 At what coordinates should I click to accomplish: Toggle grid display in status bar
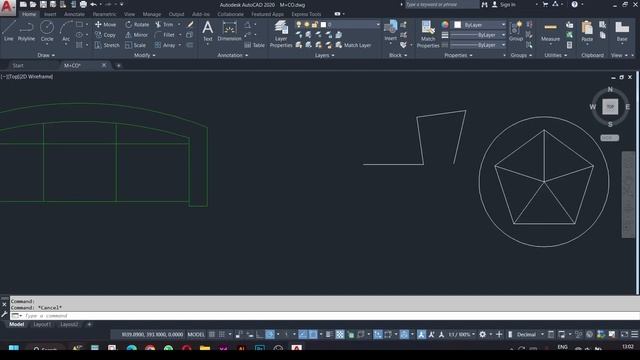(212, 334)
